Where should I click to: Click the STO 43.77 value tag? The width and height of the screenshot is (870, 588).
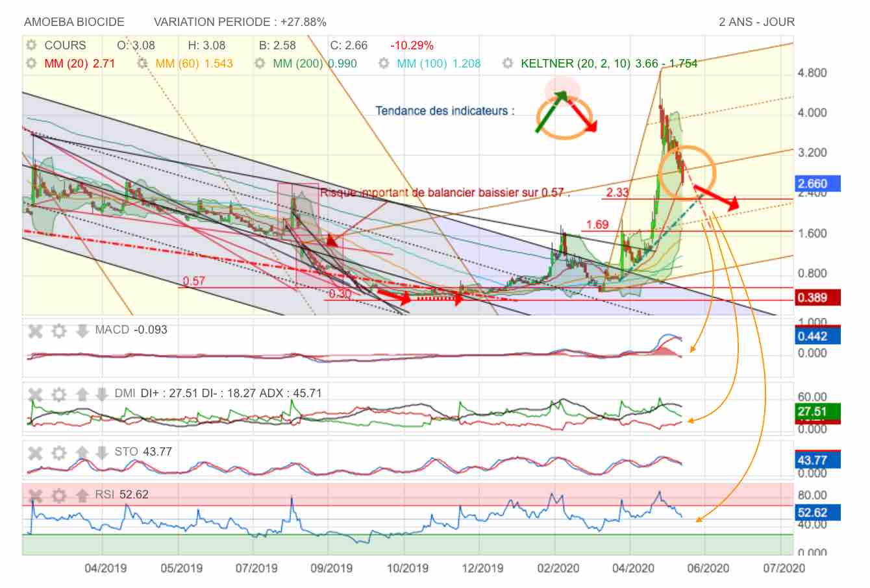click(x=817, y=460)
